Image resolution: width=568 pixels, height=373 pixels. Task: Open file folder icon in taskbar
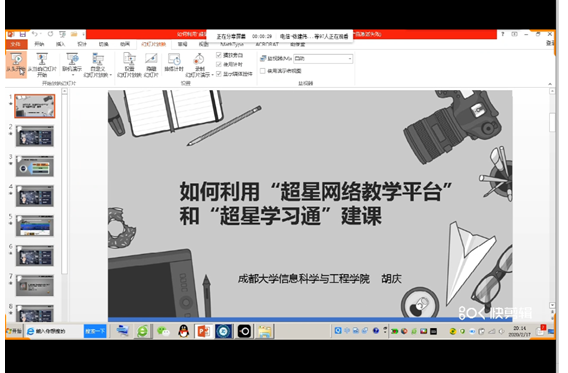(264, 331)
